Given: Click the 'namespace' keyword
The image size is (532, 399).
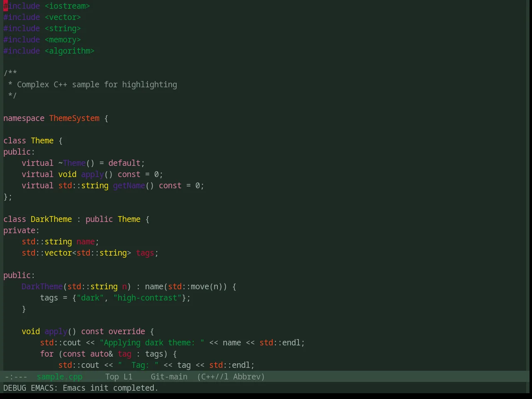Looking at the screenshot, I should [x=24, y=118].
